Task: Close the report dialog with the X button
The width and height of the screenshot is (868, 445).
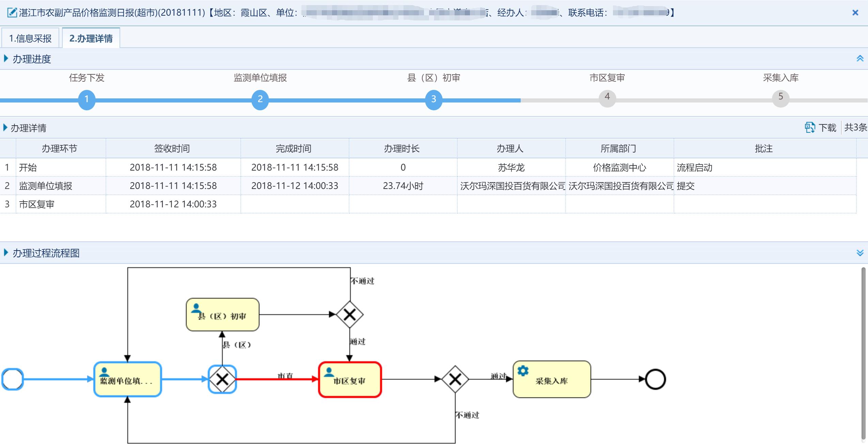Action: tap(855, 13)
